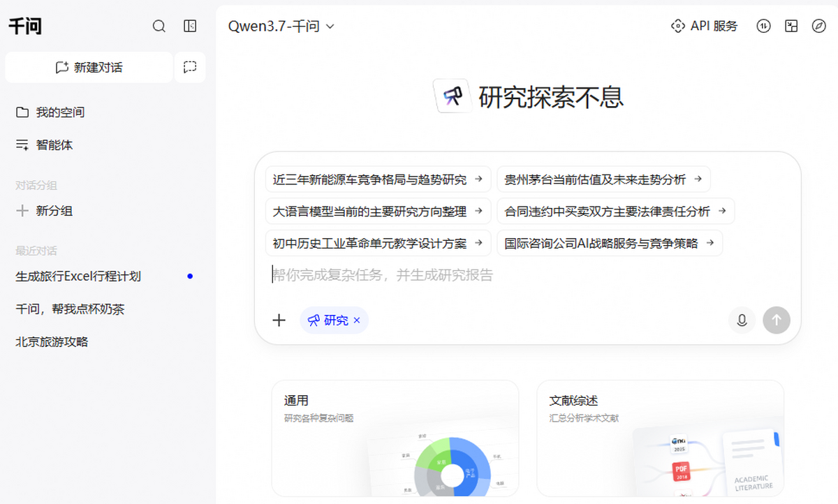
Task: Open the 文献综述 template card
Action: (661, 438)
